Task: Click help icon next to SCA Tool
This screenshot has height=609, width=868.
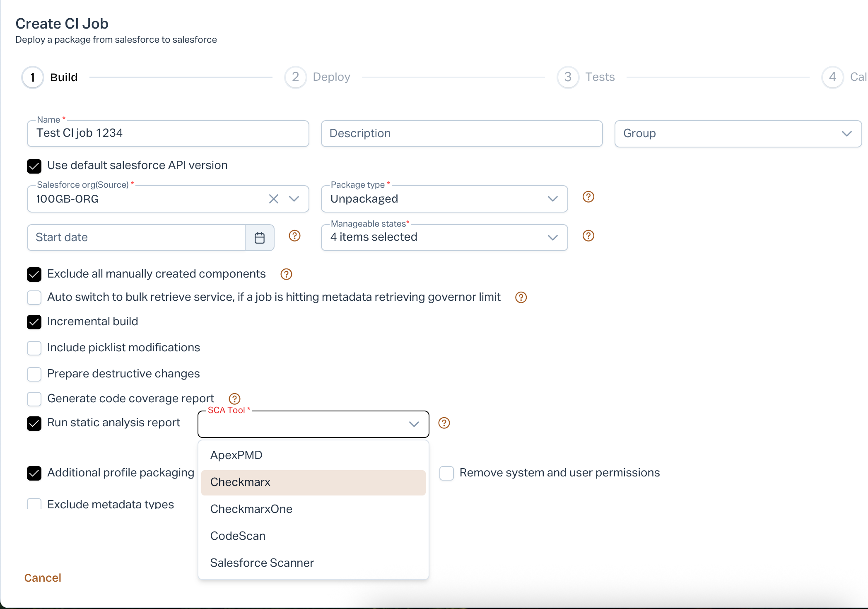Action: point(444,423)
